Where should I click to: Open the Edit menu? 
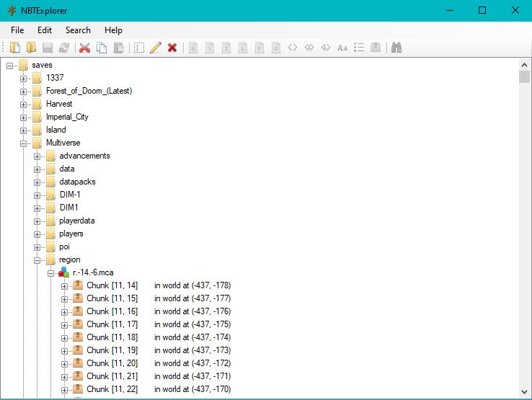45,30
